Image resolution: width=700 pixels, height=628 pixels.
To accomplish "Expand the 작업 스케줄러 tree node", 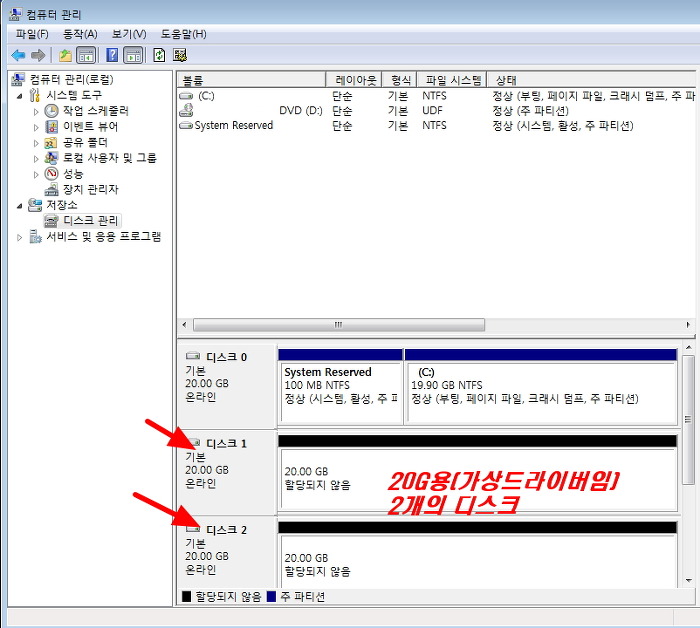I will click(x=36, y=111).
